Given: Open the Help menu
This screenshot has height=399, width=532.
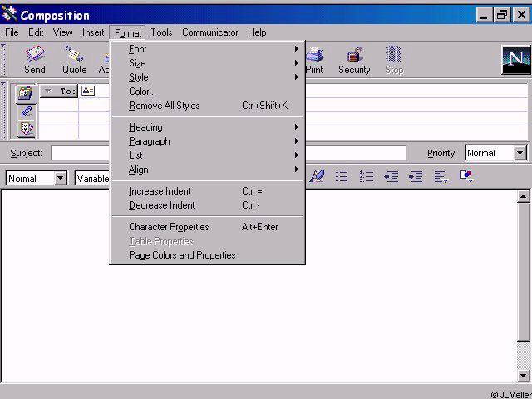Looking at the screenshot, I should 257,32.
